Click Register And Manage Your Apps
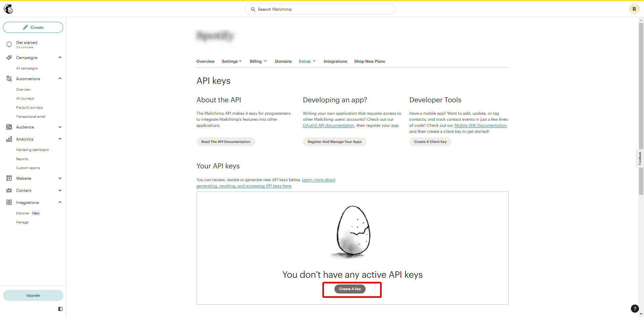The height and width of the screenshot is (317, 644). click(334, 142)
